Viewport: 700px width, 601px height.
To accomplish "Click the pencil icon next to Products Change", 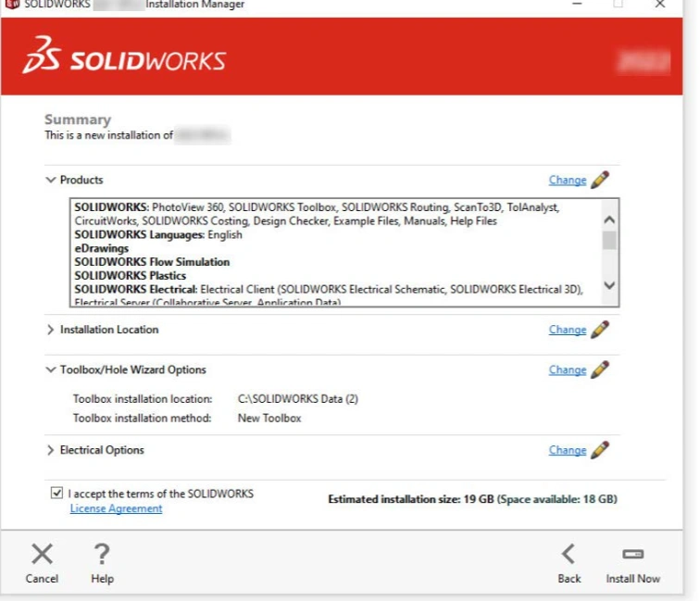I will pos(600,180).
